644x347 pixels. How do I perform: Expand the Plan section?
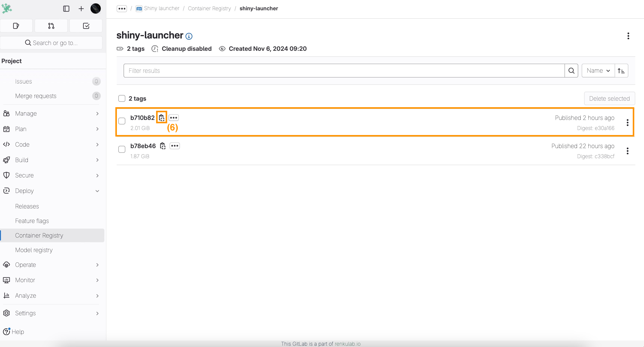point(52,129)
